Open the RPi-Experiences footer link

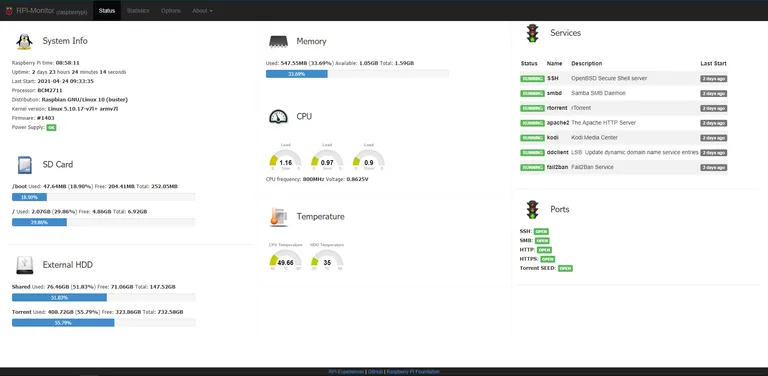(346, 372)
